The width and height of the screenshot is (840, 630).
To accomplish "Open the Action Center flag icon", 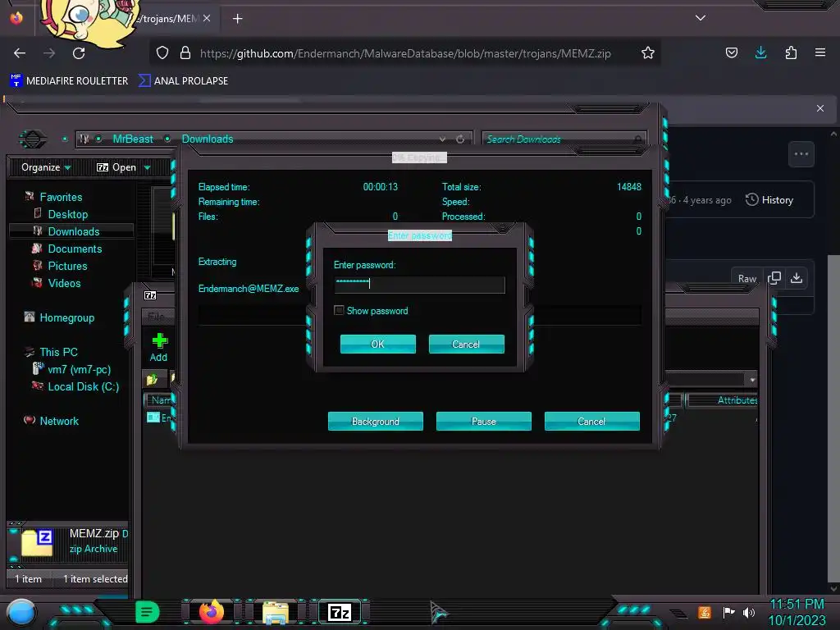I will click(x=728, y=612).
